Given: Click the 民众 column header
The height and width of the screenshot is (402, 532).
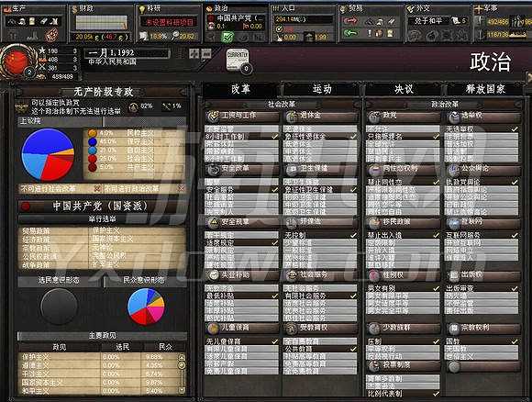Looking at the screenshot, I should click(165, 347).
